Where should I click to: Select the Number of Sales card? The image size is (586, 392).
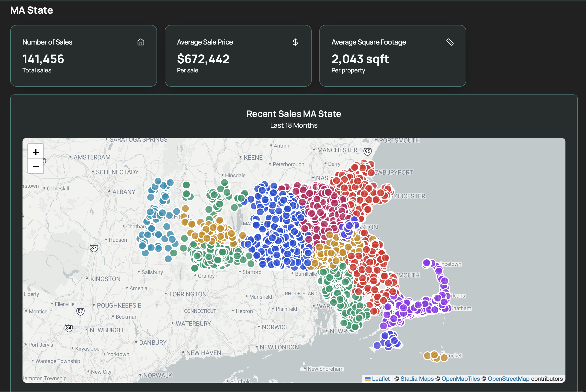[x=83, y=56]
